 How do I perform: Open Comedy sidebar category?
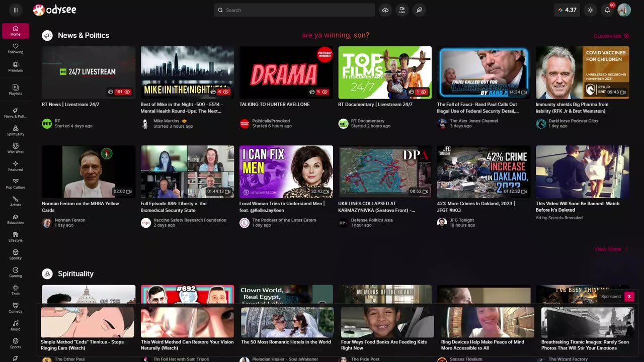(16, 308)
